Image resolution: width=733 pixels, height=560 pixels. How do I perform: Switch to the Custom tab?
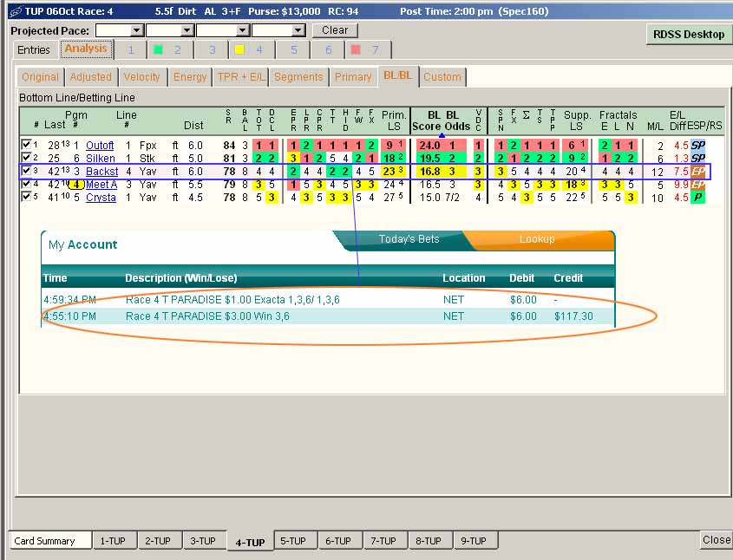[442, 77]
